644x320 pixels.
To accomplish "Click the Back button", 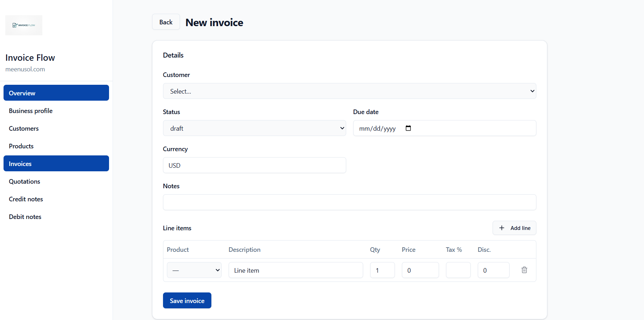I will pyautogui.click(x=166, y=22).
